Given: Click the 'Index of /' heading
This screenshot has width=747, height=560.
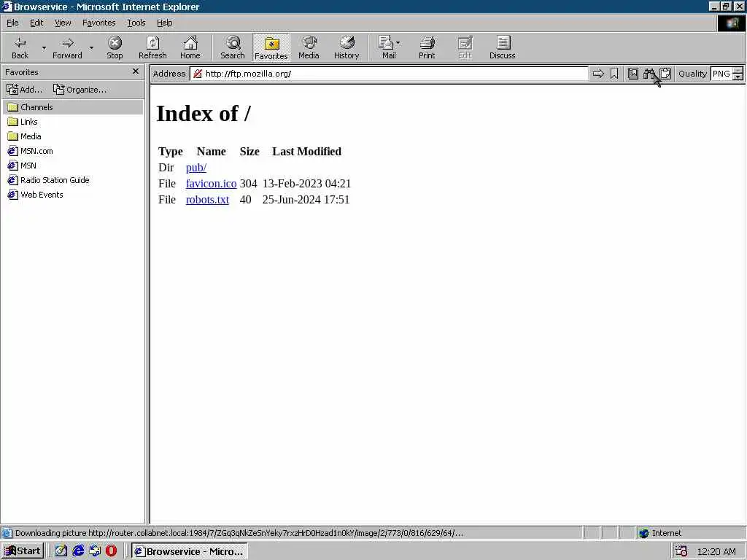Looking at the screenshot, I should (204, 113).
